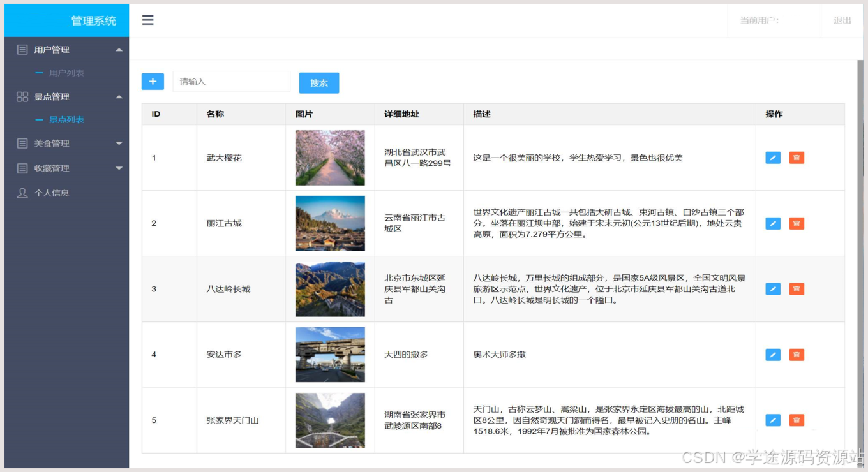Select the 用户管理 menu label
The height and width of the screenshot is (472, 868).
coord(52,50)
